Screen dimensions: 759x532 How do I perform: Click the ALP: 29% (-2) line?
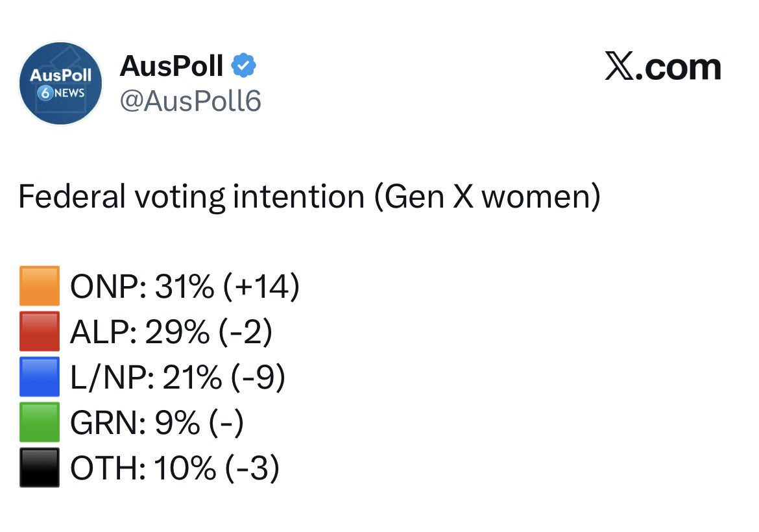click(x=171, y=332)
